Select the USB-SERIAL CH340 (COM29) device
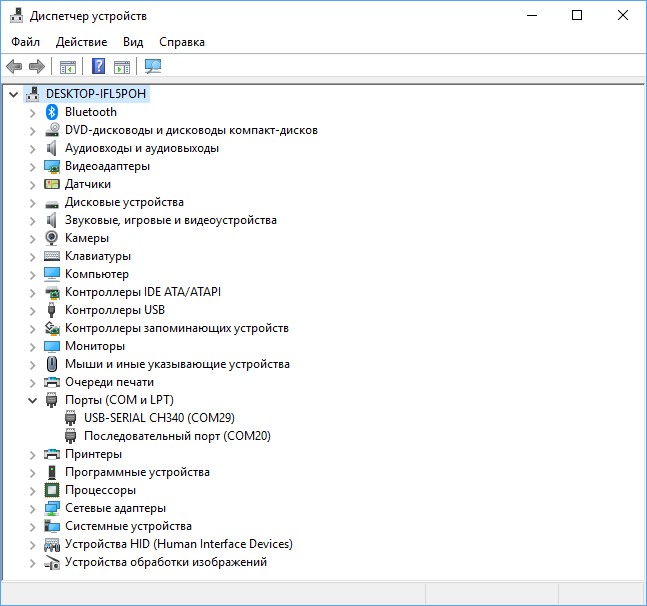Image resolution: width=647 pixels, height=606 pixels. coord(159,418)
